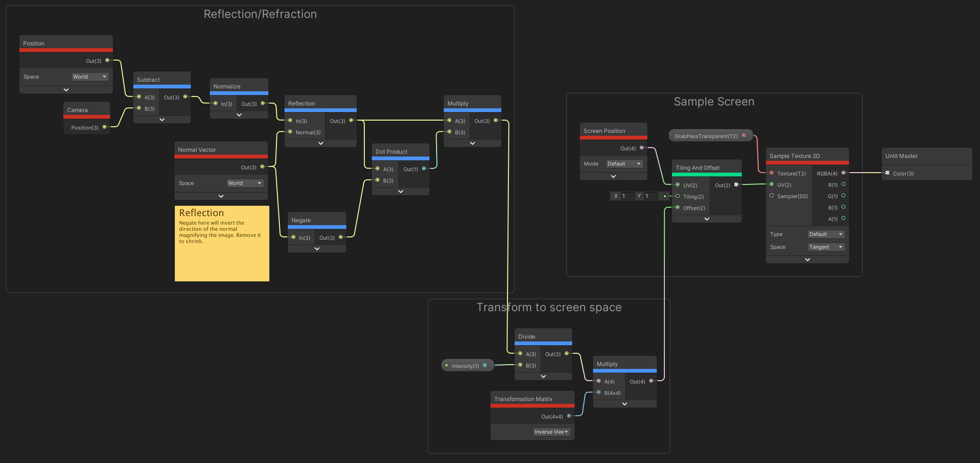Click the Screen Position Out(4) port

point(642,148)
